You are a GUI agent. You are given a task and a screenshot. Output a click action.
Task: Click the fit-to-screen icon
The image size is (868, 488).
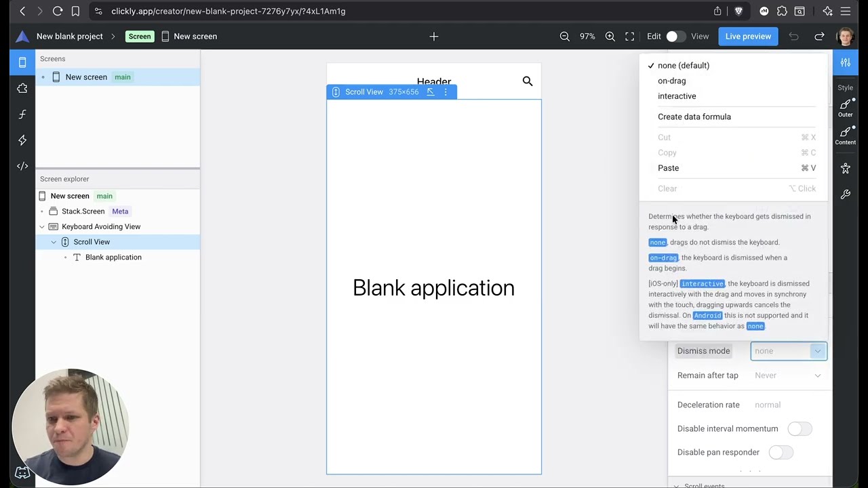[x=630, y=37]
